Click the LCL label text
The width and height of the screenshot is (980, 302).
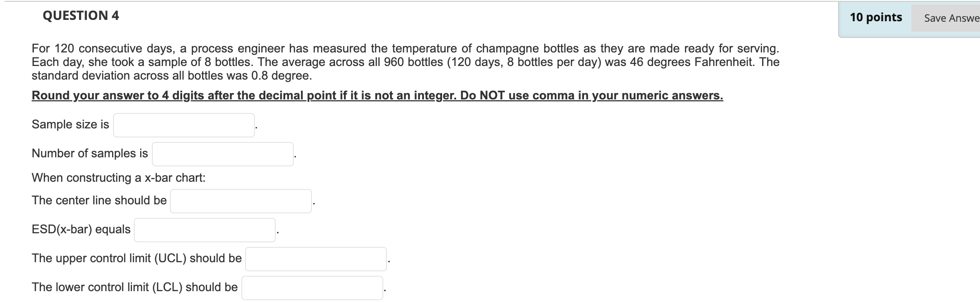[134, 285]
